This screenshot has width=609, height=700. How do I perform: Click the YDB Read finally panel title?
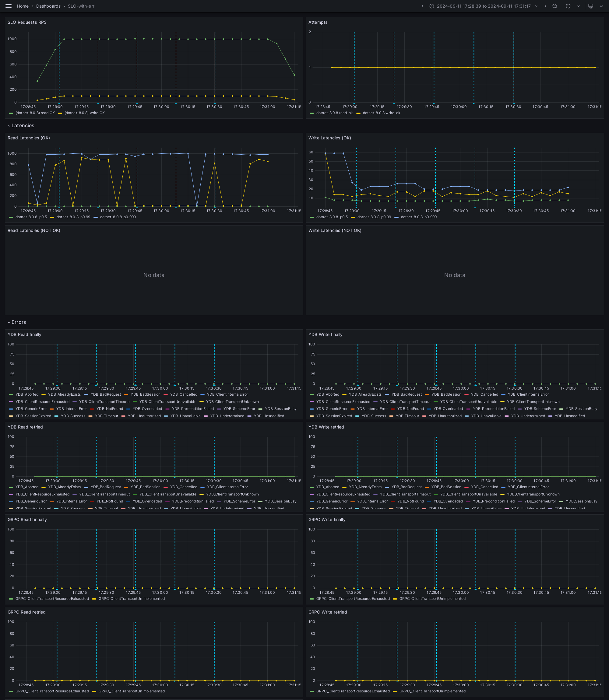coord(24,334)
